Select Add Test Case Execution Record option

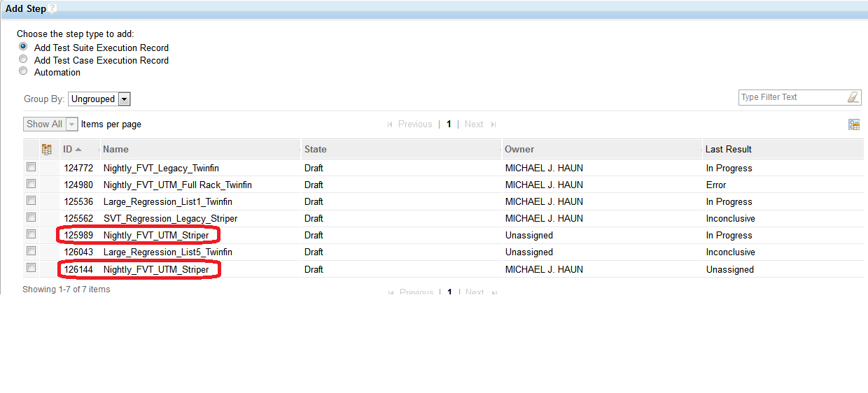click(23, 59)
